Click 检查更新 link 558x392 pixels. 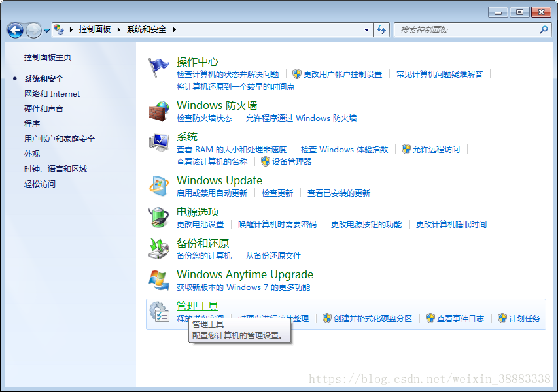[277, 193]
